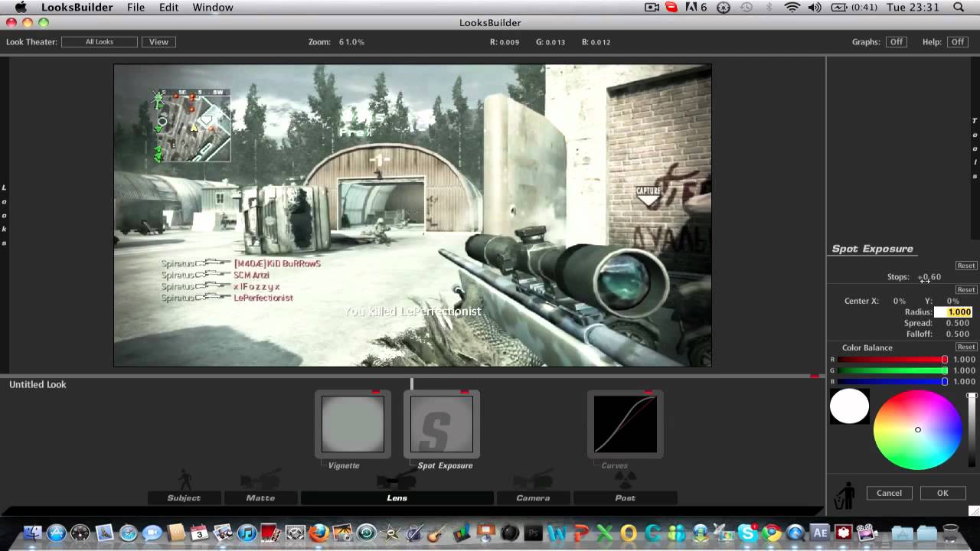Disable Spot Exposure via its red indicator
980x551 pixels.
464,392
